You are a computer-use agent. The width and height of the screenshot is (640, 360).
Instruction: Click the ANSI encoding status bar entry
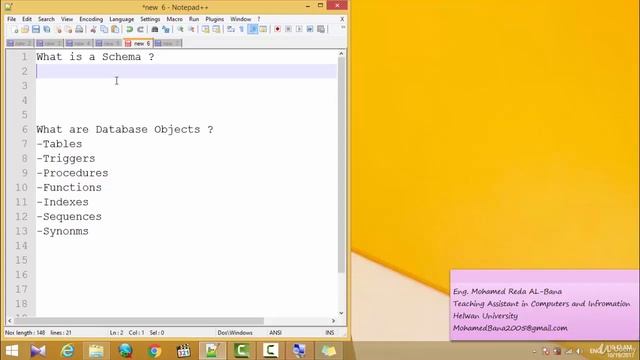(276, 333)
